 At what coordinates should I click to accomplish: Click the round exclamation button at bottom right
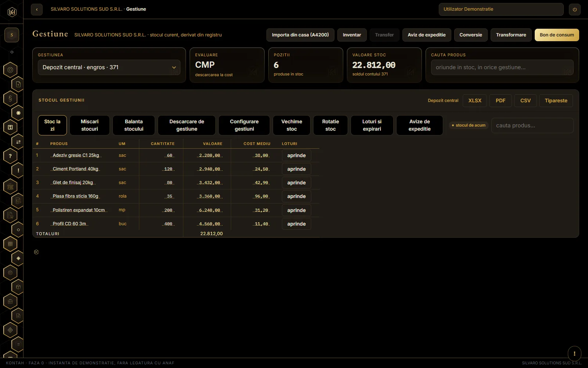tap(574, 353)
